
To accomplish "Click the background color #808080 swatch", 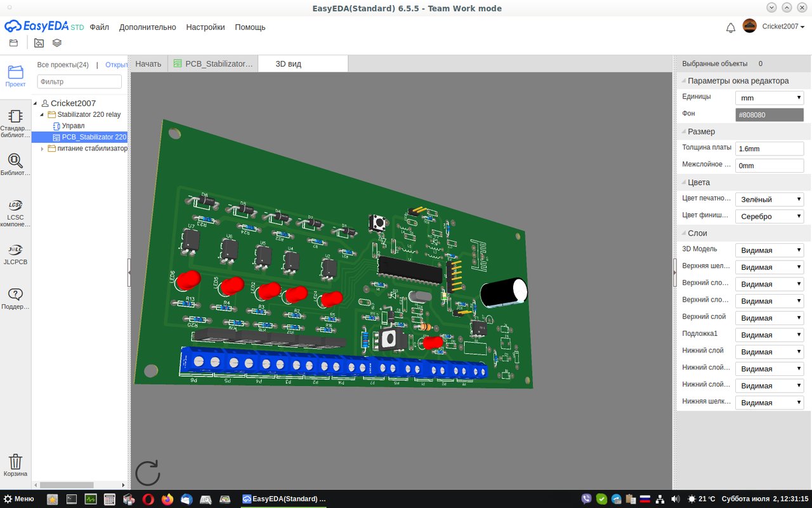I will (769, 115).
